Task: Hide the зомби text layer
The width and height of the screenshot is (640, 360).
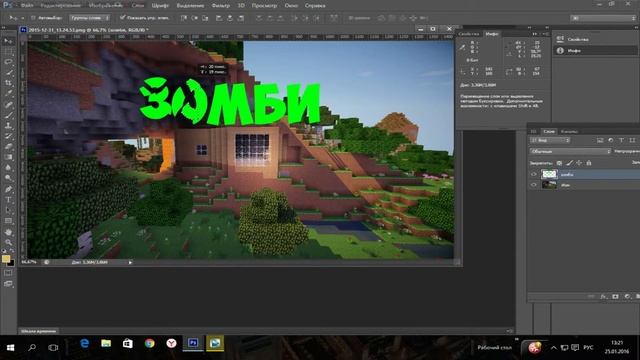Action: click(533, 174)
